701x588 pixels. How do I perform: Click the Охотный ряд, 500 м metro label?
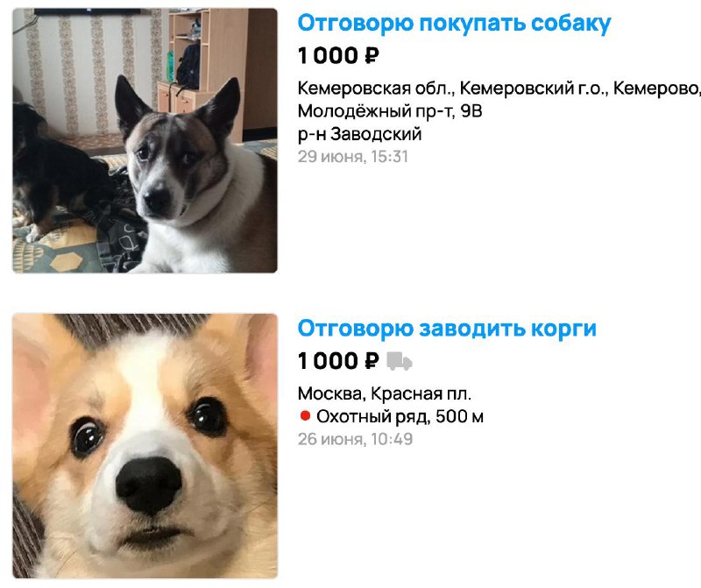(400, 416)
